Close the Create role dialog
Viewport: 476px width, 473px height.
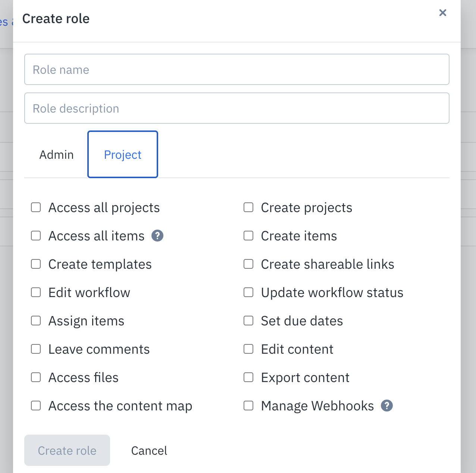pyautogui.click(x=442, y=13)
